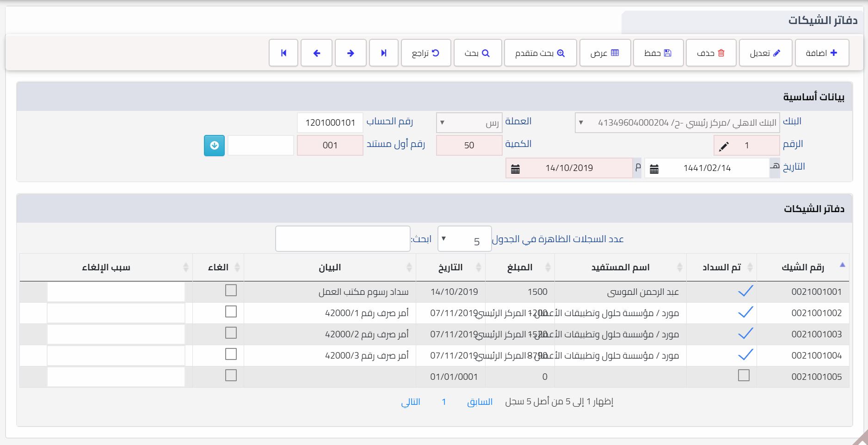Click the تراجع (Undo) button
The height and width of the screenshot is (445, 868).
click(425, 53)
